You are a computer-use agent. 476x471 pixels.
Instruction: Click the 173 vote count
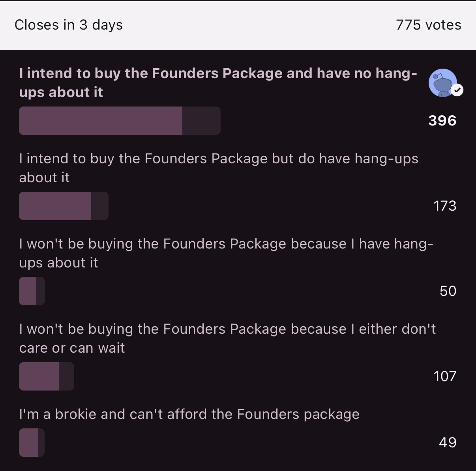click(445, 206)
